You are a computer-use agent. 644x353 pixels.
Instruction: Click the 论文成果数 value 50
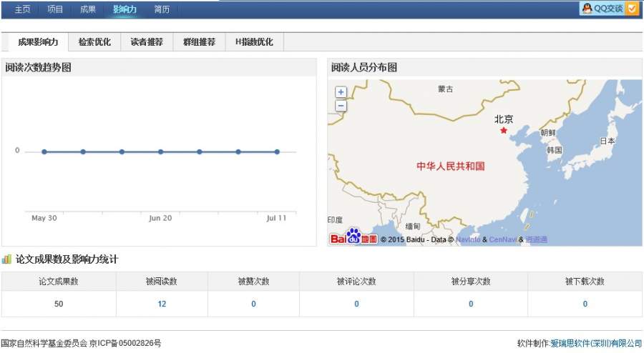(59, 304)
